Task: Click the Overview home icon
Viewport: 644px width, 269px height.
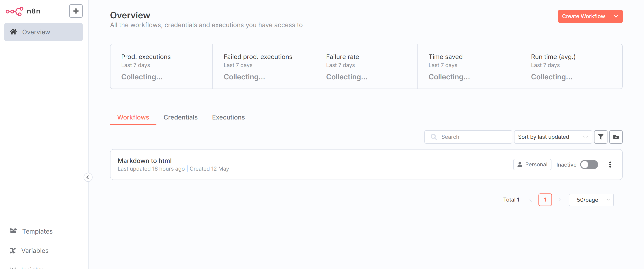Action: [13, 32]
